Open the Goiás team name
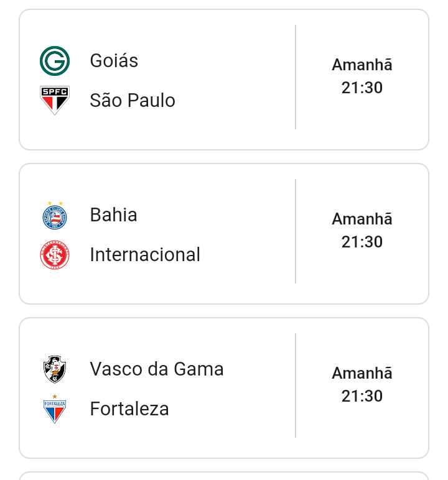Viewport: 448px width, 480px height. coord(114,61)
